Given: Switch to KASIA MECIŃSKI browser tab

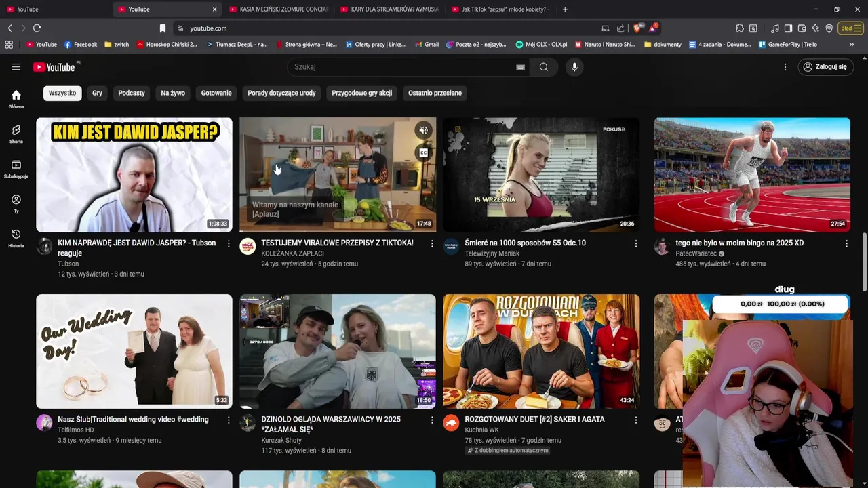Looking at the screenshot, I should pos(278,9).
